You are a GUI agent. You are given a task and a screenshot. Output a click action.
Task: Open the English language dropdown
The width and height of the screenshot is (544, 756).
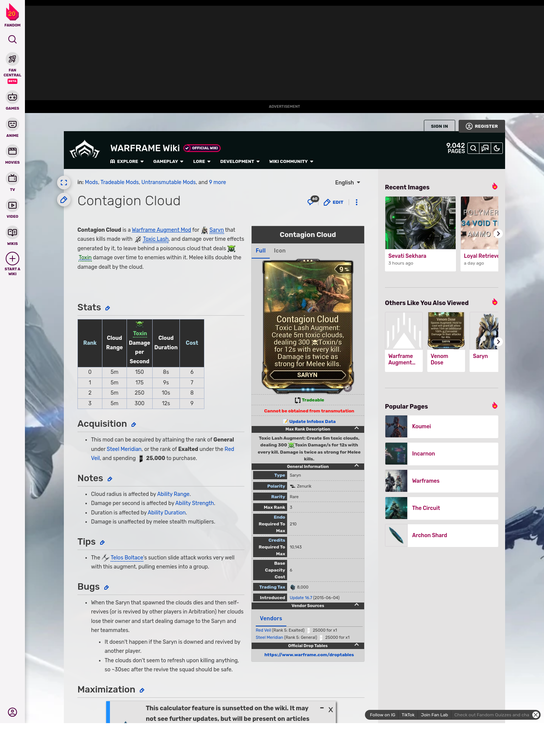(x=348, y=183)
